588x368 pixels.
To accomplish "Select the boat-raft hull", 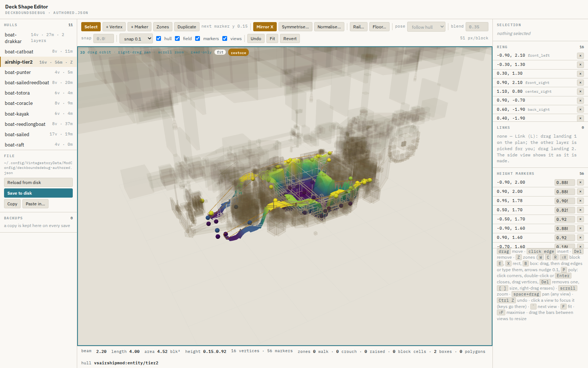I will pyautogui.click(x=39, y=145).
